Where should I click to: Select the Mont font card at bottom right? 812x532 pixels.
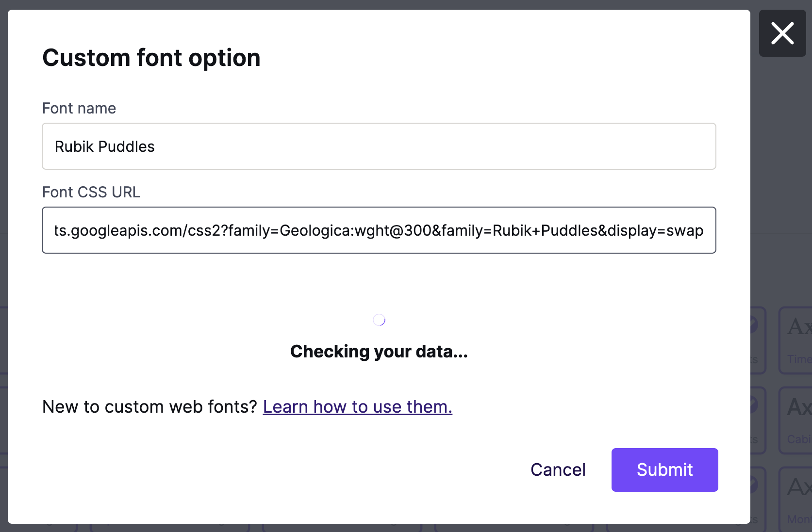pyautogui.click(x=797, y=500)
